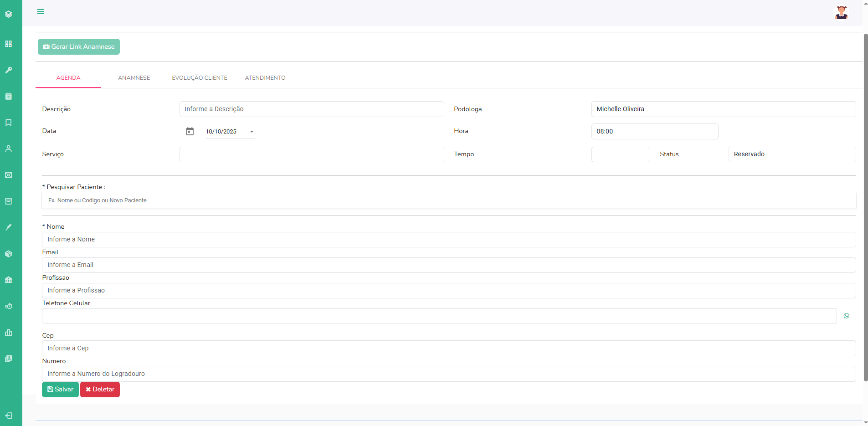
Task: Open the calendar icon in sidebar
Action: click(9, 96)
